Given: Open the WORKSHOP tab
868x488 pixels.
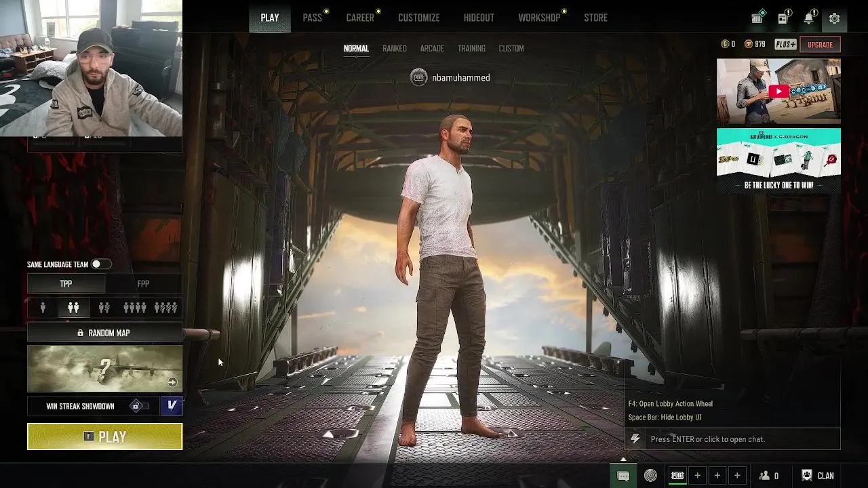Looking at the screenshot, I should point(539,18).
